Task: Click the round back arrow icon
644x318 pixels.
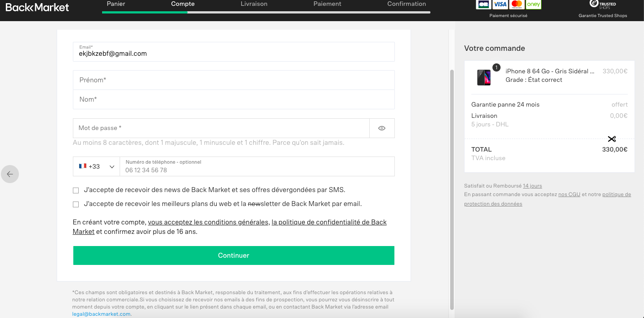Action: pos(10,174)
